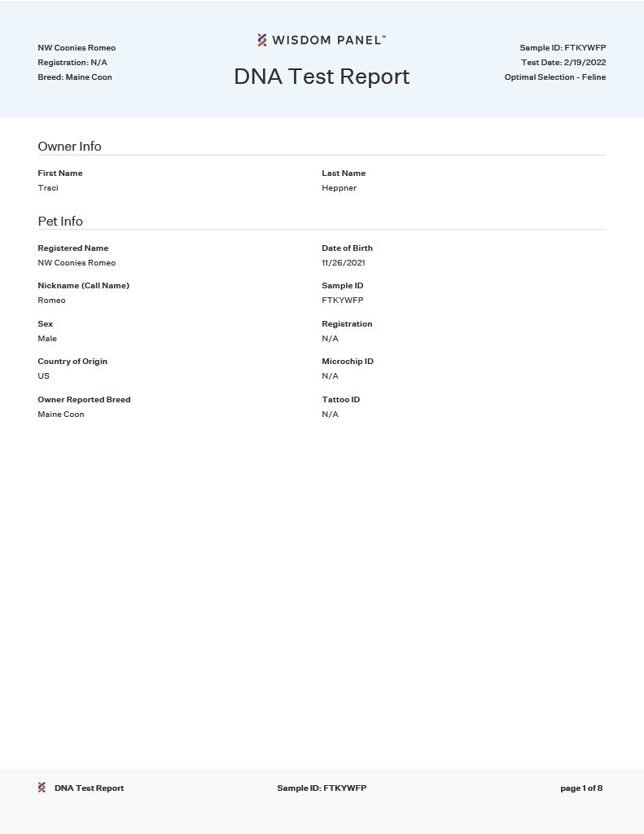The image size is (644, 834).
Task: Select Optimal Selection - Feline text in header
Action: (x=554, y=77)
